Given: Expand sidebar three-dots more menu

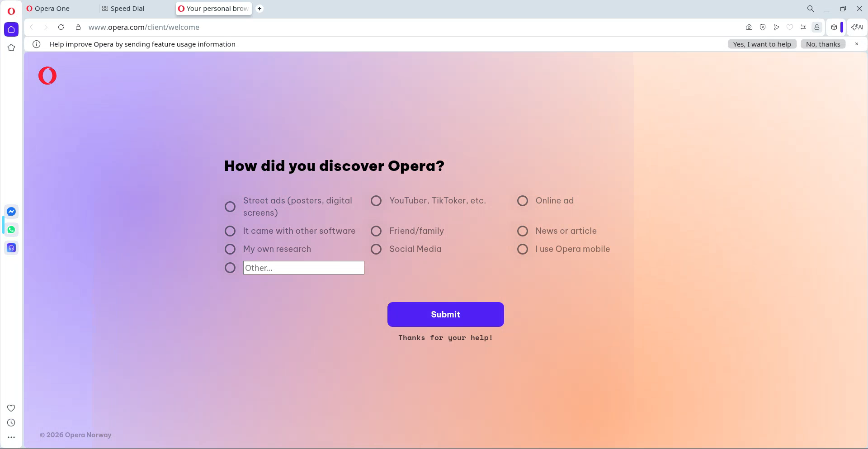Looking at the screenshot, I should pyautogui.click(x=11, y=437).
